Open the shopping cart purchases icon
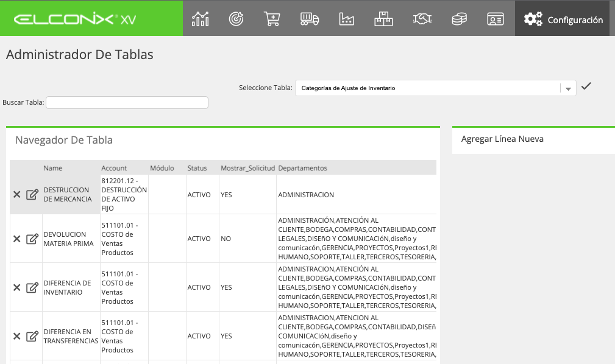This screenshot has height=364, width=615. coord(272,19)
